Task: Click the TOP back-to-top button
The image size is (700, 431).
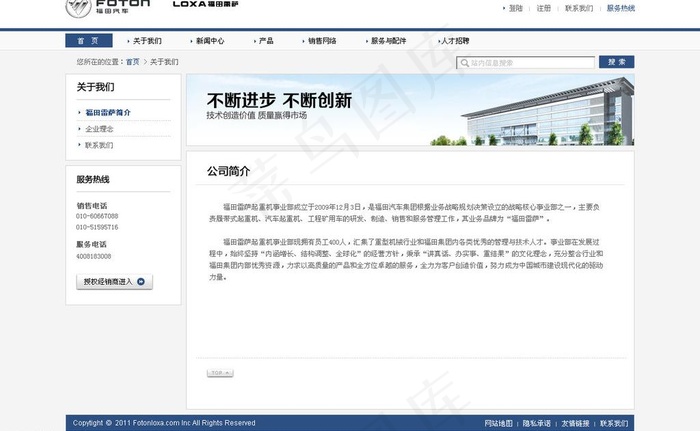Action: point(220,373)
